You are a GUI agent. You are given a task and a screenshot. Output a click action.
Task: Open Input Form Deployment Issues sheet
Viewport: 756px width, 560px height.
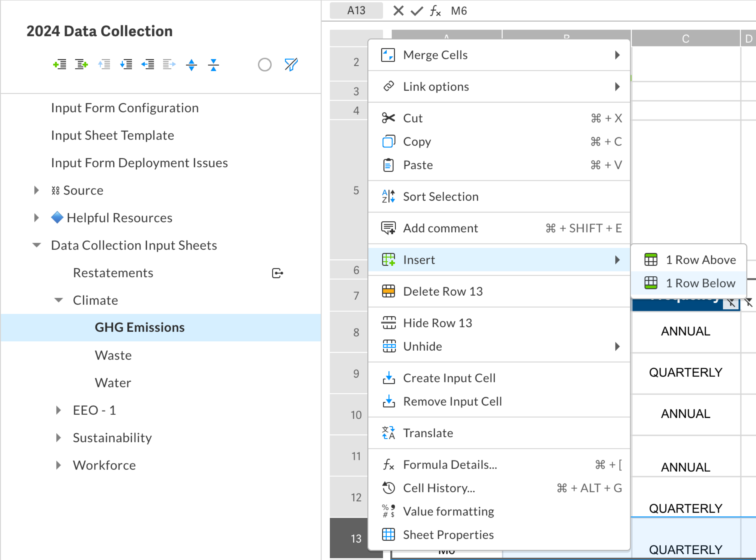[139, 163]
